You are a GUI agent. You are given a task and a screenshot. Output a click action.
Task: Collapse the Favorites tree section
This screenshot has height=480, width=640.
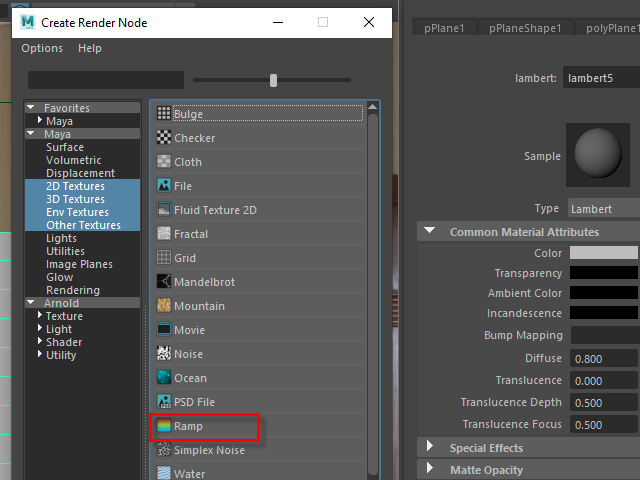pyautogui.click(x=31, y=108)
